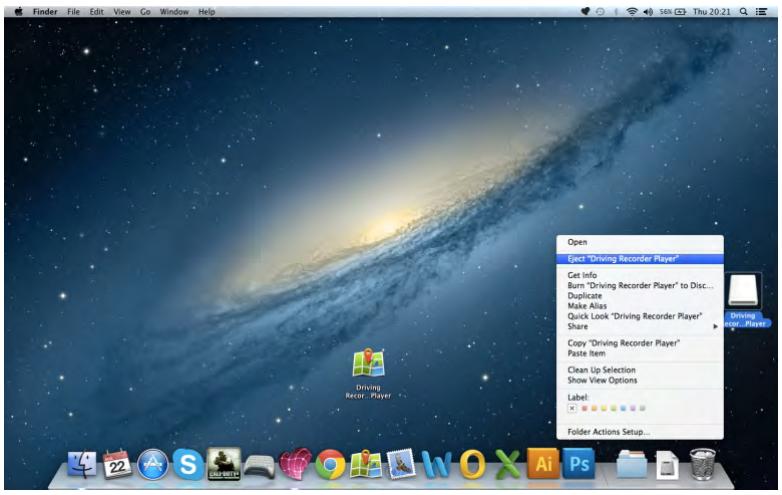Image resolution: width=782 pixels, height=495 pixels.
Task: Click the black heart icon in menu bar
Action: [585, 11]
